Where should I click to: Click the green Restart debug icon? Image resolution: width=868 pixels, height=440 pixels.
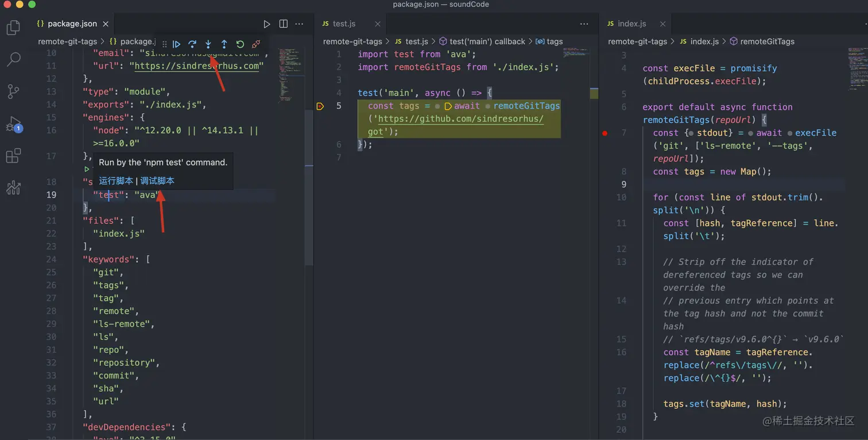[240, 44]
